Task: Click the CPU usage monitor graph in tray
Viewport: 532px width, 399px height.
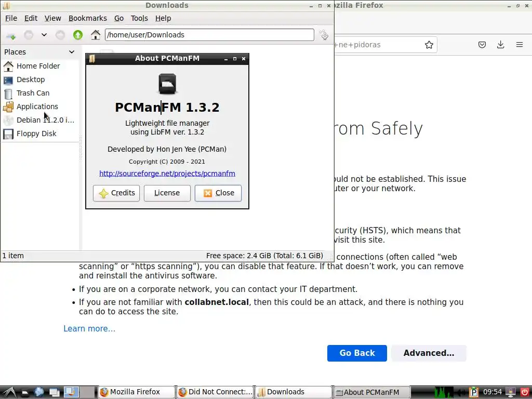Action: pyautogui.click(x=444, y=393)
